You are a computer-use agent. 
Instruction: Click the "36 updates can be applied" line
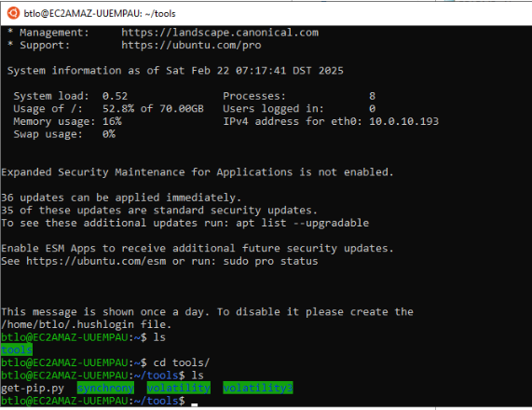tap(121, 198)
